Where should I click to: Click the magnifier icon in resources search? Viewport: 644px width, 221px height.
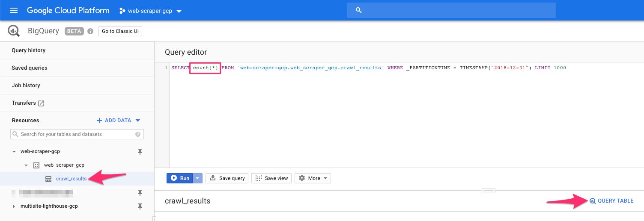click(x=15, y=134)
